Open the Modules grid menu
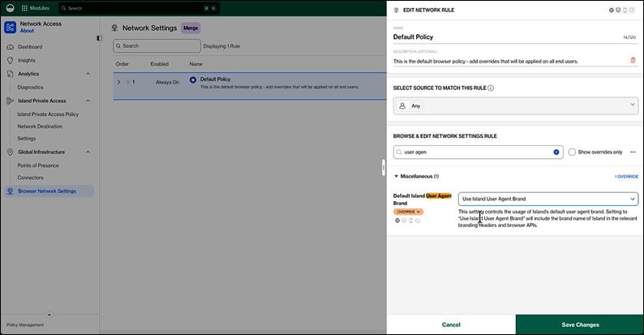Image resolution: width=644 pixels, height=335 pixels. pyautogui.click(x=35, y=8)
